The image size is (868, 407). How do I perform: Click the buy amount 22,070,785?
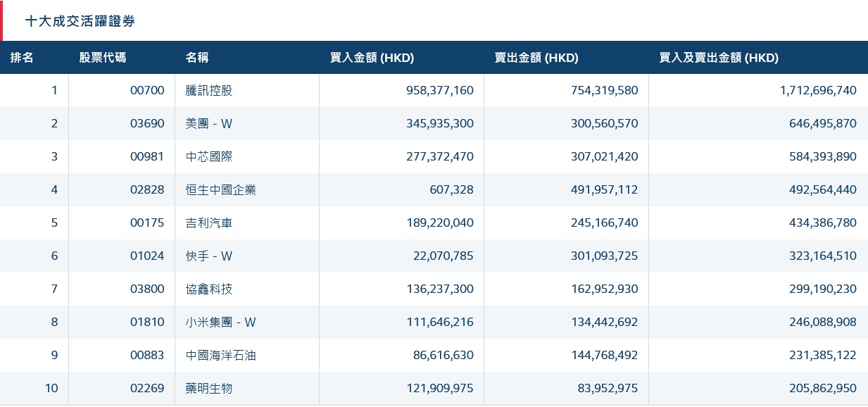(444, 256)
